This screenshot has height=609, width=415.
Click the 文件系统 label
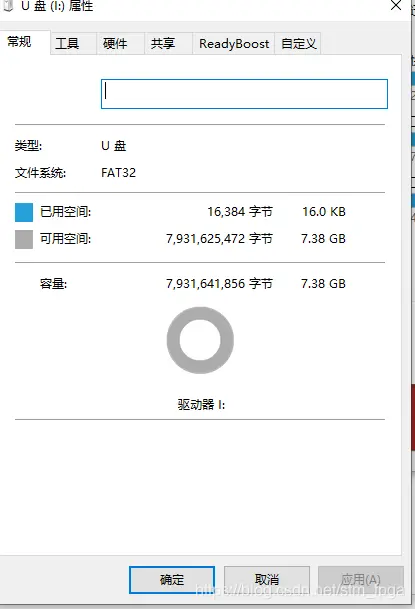(40, 173)
